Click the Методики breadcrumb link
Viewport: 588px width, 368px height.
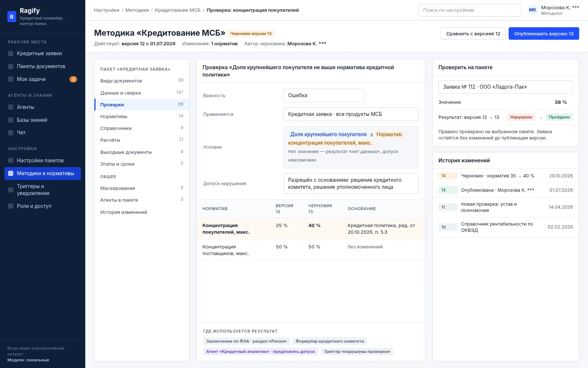tap(137, 10)
